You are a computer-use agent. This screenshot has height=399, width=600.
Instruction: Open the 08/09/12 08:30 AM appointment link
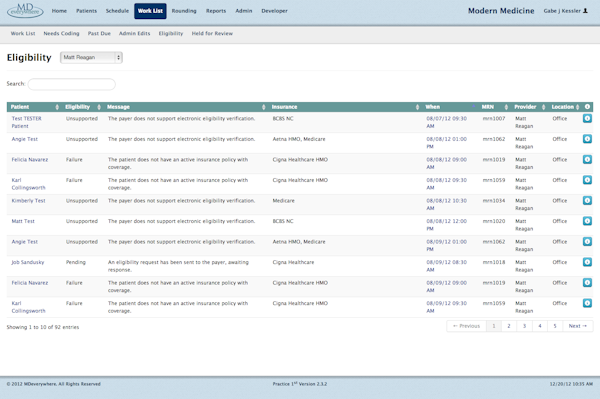click(447, 266)
